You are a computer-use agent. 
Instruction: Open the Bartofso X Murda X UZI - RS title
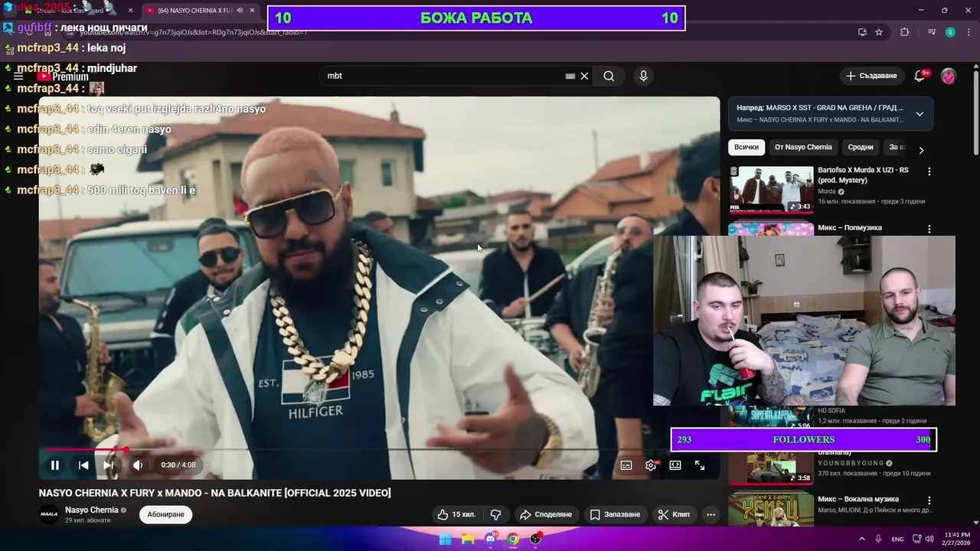click(863, 175)
